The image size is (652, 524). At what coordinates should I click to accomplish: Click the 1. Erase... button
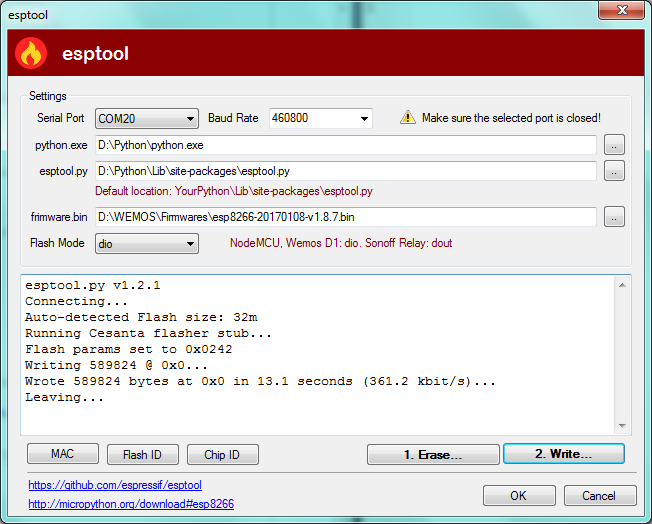(x=433, y=455)
